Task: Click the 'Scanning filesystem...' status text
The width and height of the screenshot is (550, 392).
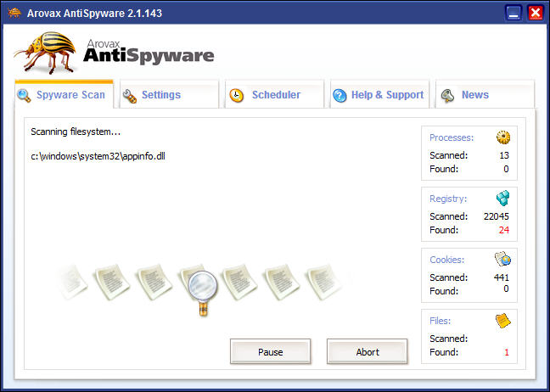Action: tap(76, 132)
